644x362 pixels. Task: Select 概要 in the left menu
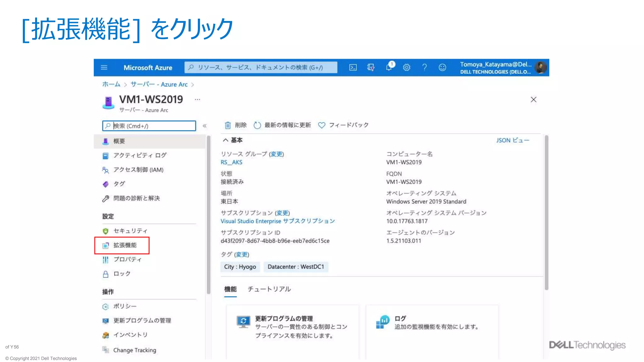[150, 141]
